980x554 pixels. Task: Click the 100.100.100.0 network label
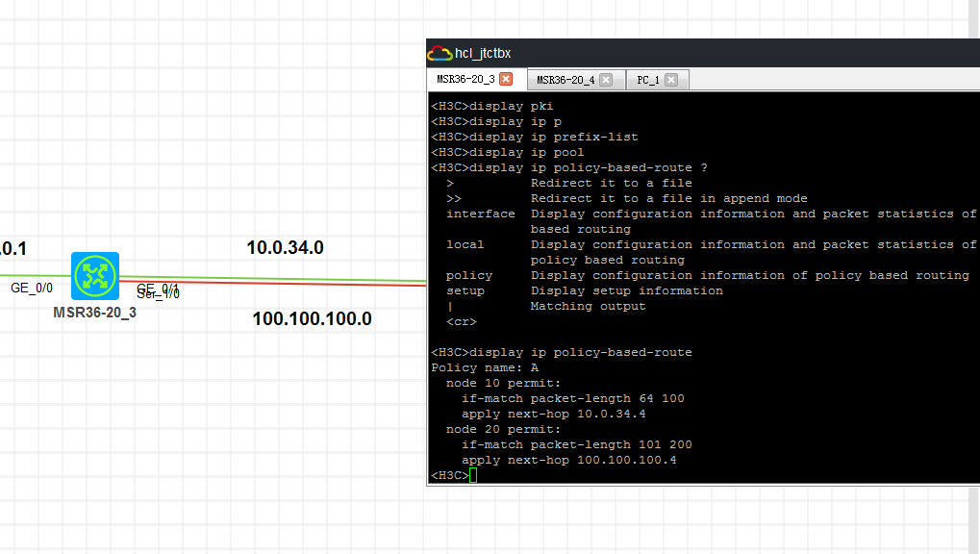pyautogui.click(x=312, y=319)
